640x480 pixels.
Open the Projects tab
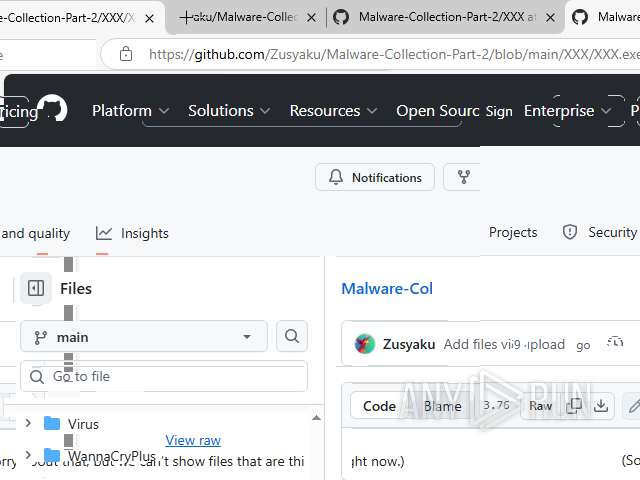(x=513, y=232)
